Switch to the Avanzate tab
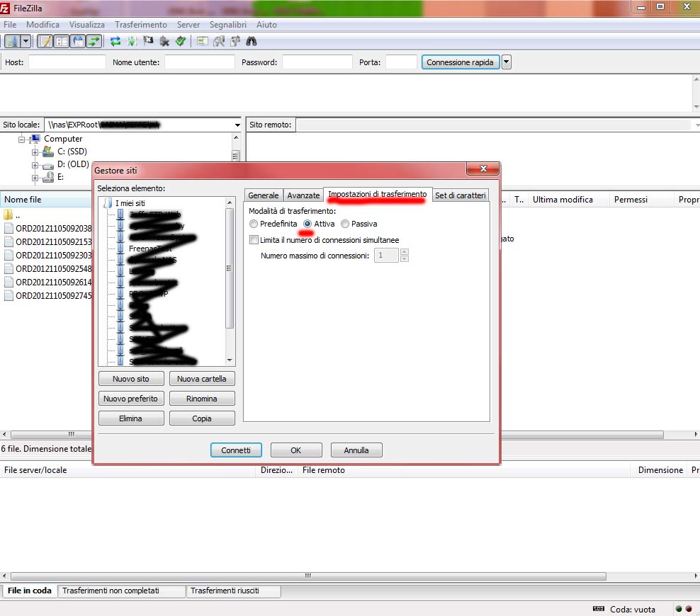This screenshot has width=700, height=616. tap(303, 195)
